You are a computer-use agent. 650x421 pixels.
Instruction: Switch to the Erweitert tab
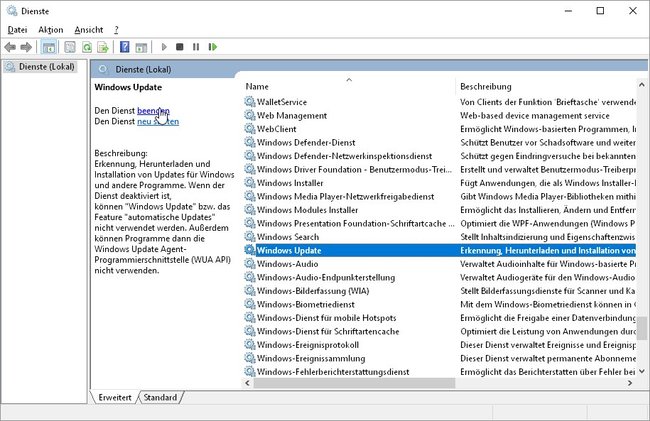(x=115, y=397)
